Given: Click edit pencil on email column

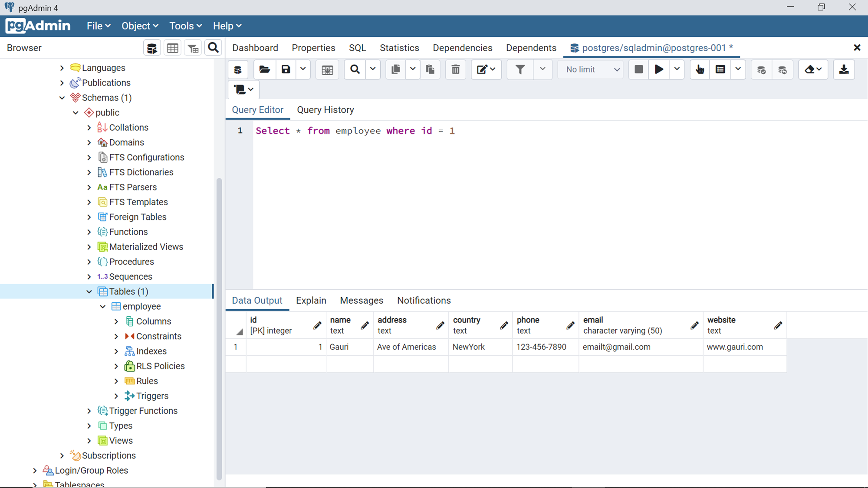Looking at the screenshot, I should 694,325.
